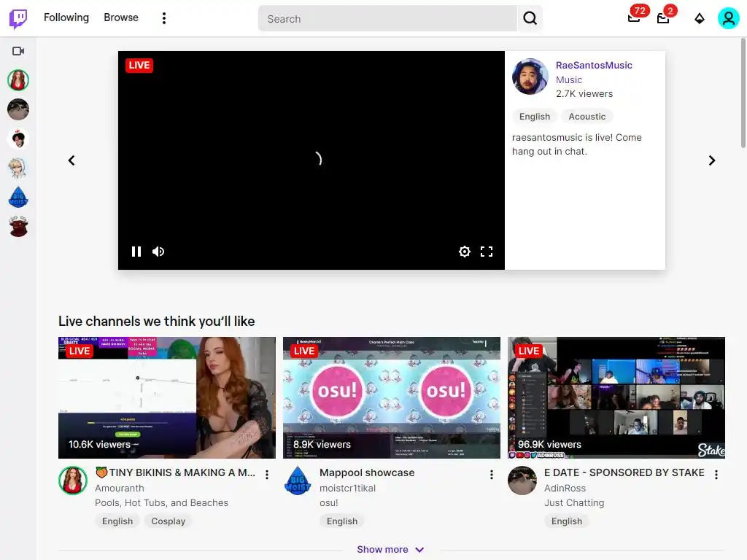Select the Cosplay tag
747x560 pixels.
coord(169,521)
